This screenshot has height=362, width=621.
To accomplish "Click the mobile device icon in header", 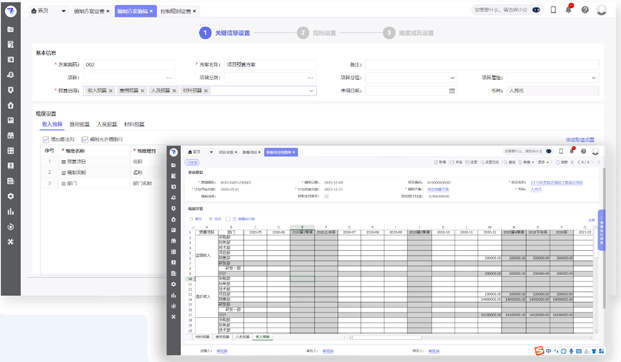I will (553, 10).
